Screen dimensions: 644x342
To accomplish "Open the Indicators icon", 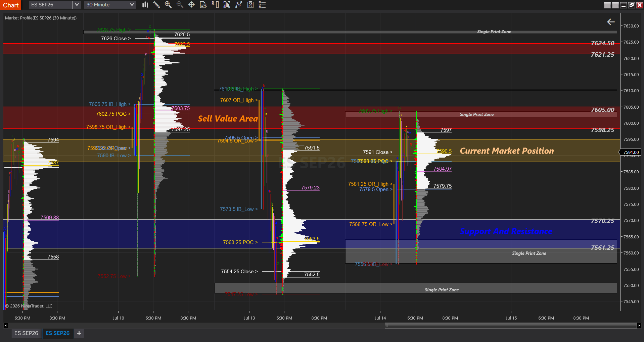I will [227, 5].
